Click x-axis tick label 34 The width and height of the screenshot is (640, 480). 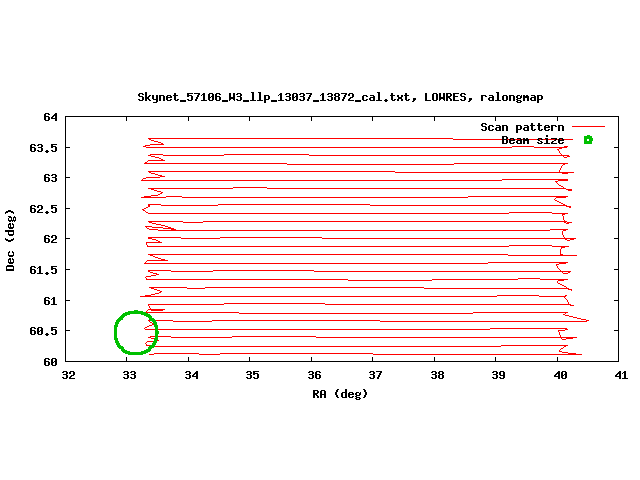[191, 375]
